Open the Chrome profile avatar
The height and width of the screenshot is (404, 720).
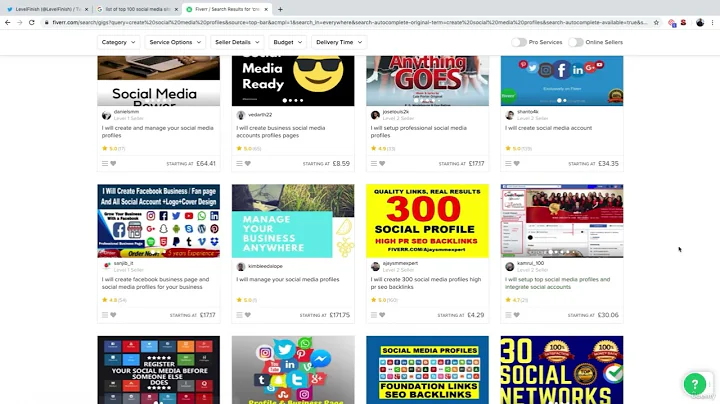[x=700, y=22]
